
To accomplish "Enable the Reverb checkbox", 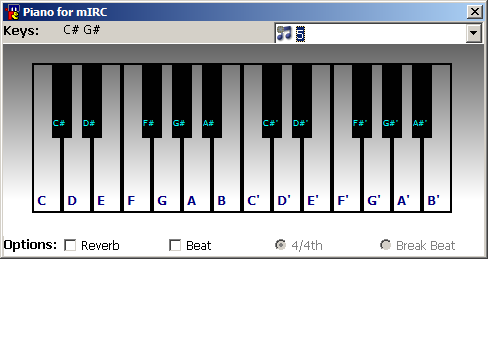I will tap(70, 245).
